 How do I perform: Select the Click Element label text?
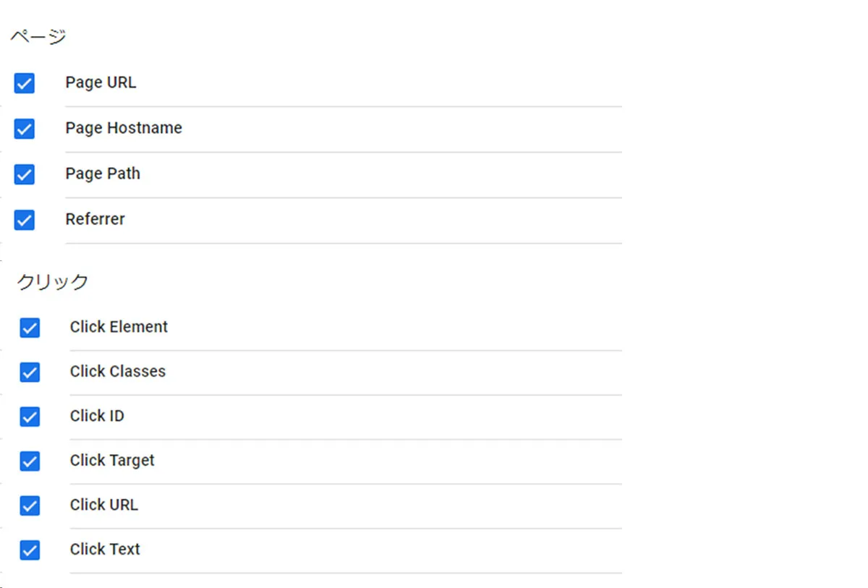tap(119, 327)
